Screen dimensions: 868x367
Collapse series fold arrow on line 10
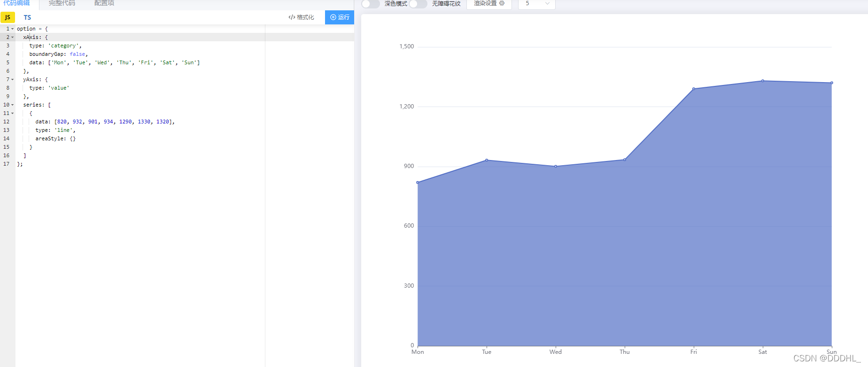click(x=13, y=105)
